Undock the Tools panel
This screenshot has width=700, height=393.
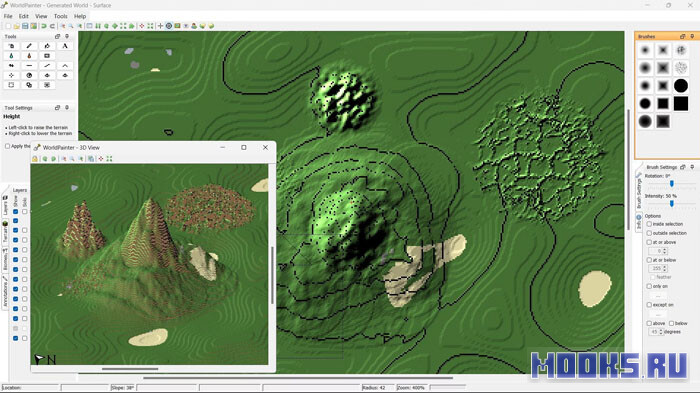(x=57, y=36)
